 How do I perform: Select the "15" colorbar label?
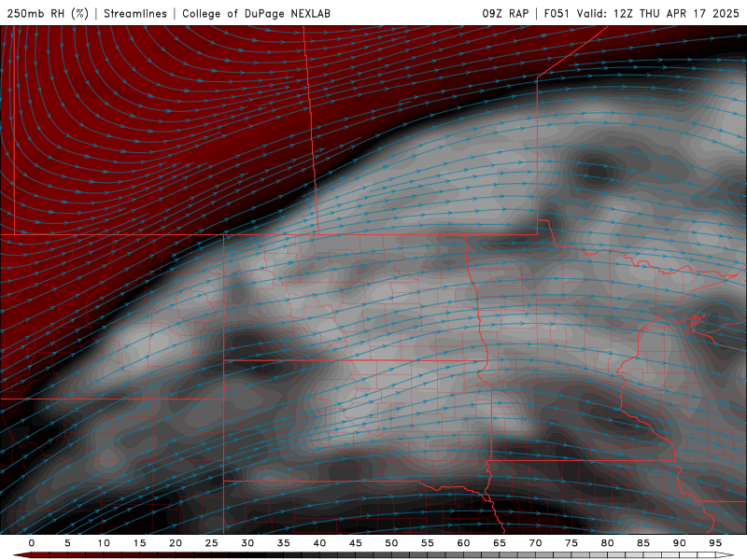pos(139,543)
